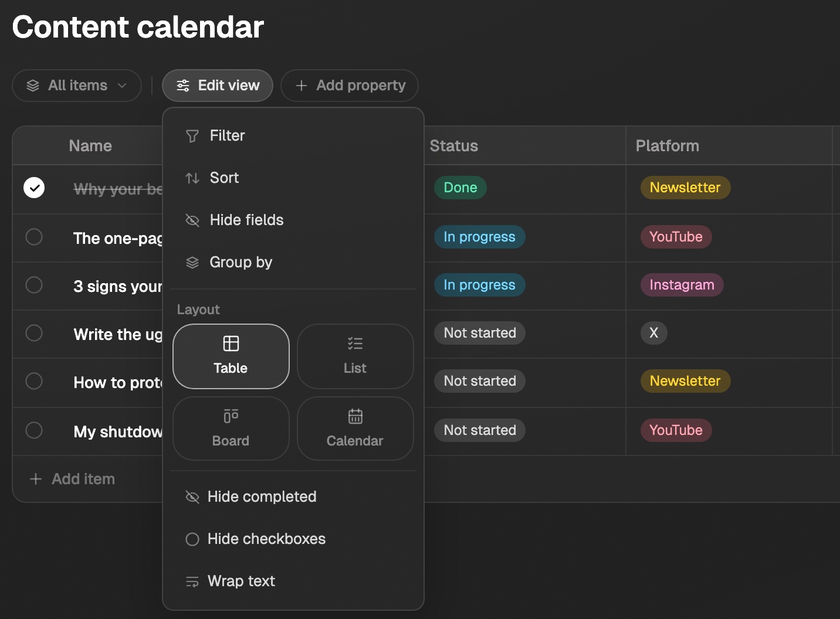Switch to the List layout
840x619 pixels.
pyautogui.click(x=355, y=356)
